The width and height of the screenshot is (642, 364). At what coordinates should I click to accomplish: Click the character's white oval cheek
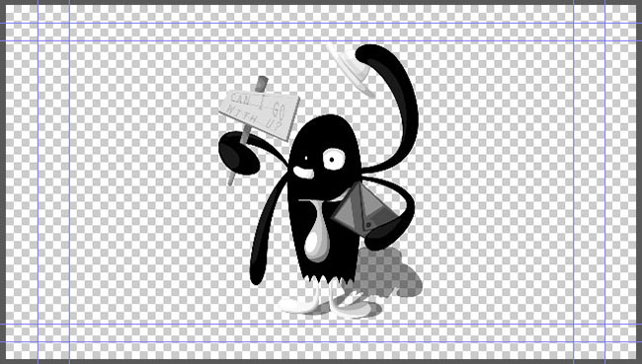tap(304, 173)
